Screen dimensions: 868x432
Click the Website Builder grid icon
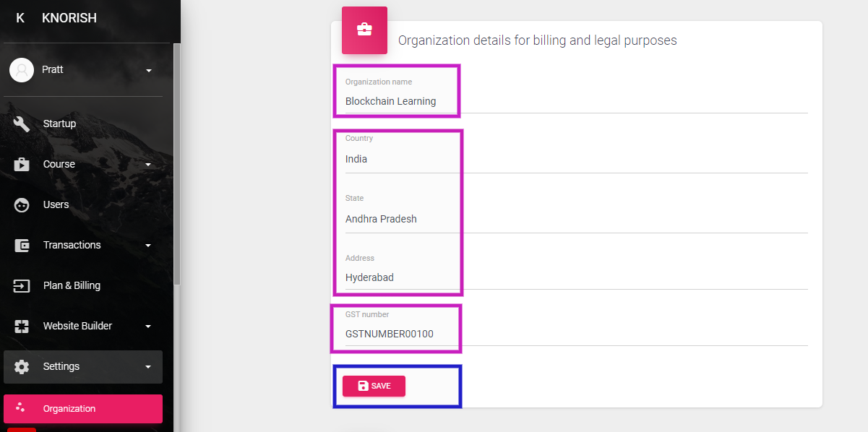[x=22, y=326]
